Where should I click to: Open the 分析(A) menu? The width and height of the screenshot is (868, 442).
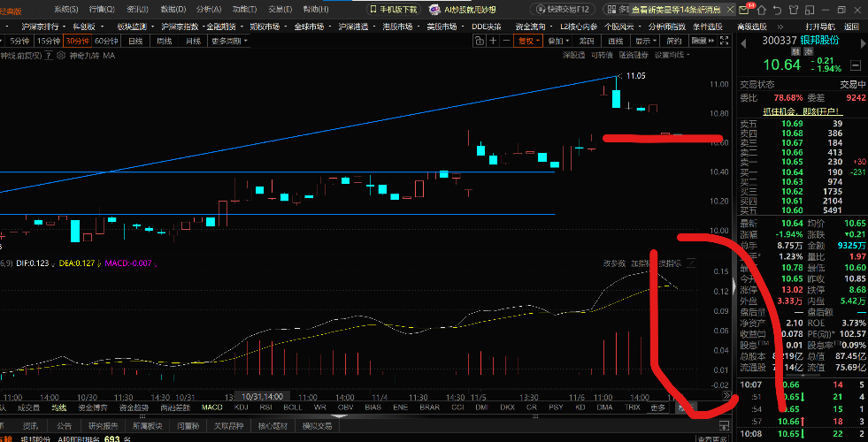point(209,10)
